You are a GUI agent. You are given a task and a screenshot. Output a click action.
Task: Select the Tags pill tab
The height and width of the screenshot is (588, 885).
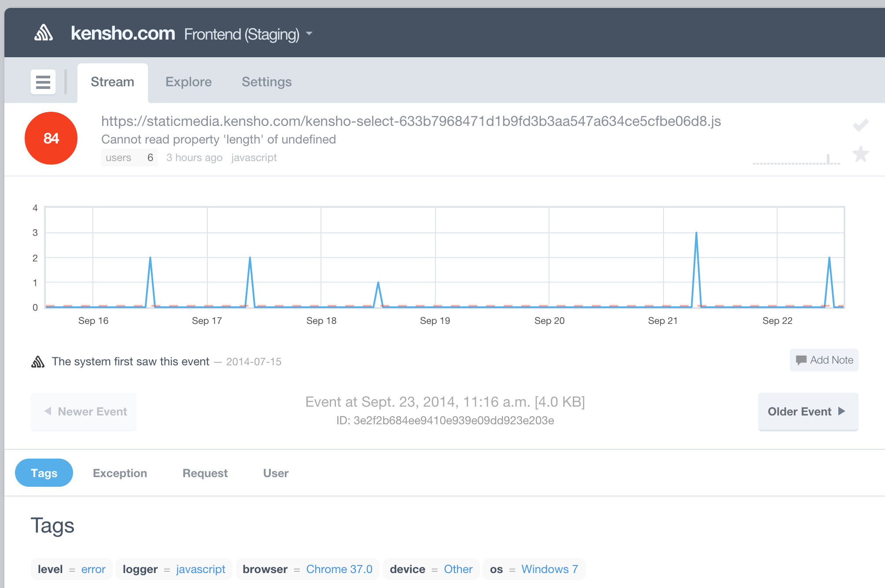click(44, 473)
